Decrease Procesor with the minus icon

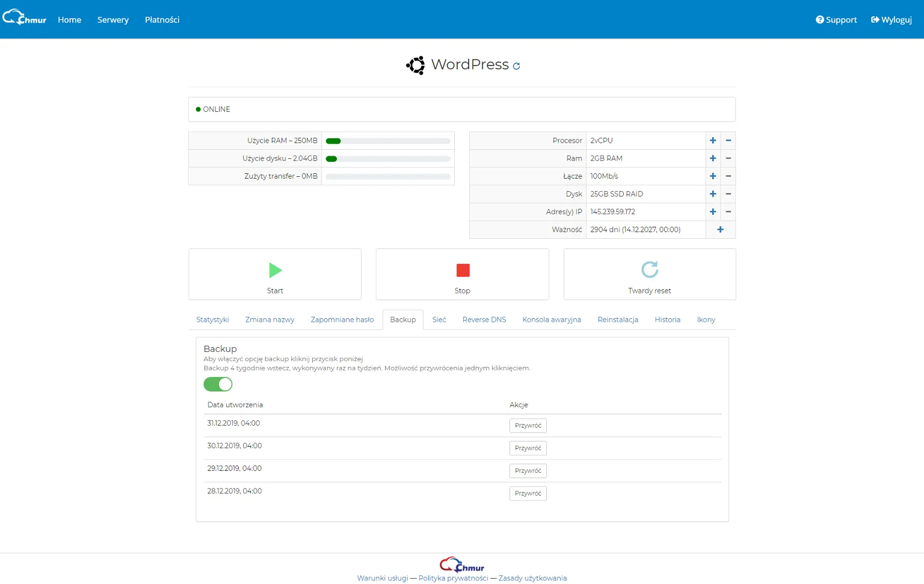point(728,141)
